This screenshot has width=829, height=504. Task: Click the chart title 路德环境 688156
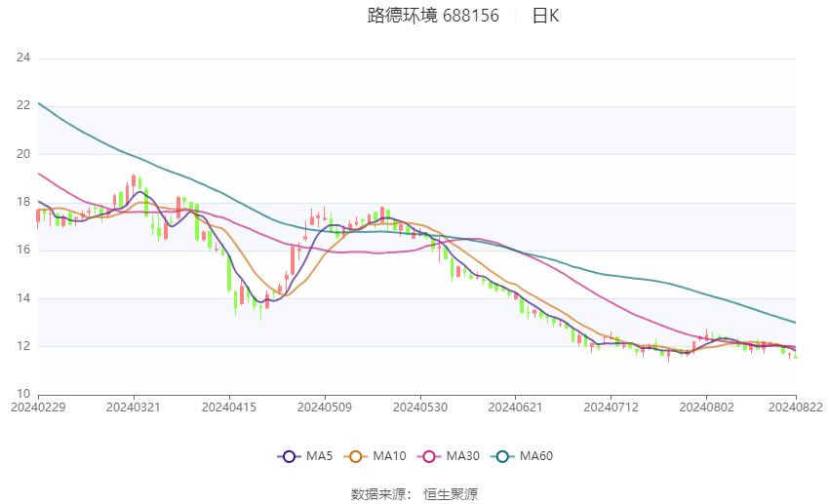tap(433, 16)
